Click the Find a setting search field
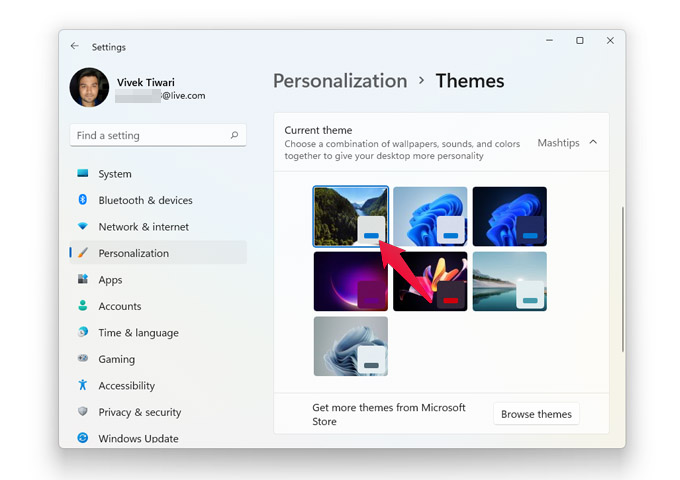 (158, 135)
